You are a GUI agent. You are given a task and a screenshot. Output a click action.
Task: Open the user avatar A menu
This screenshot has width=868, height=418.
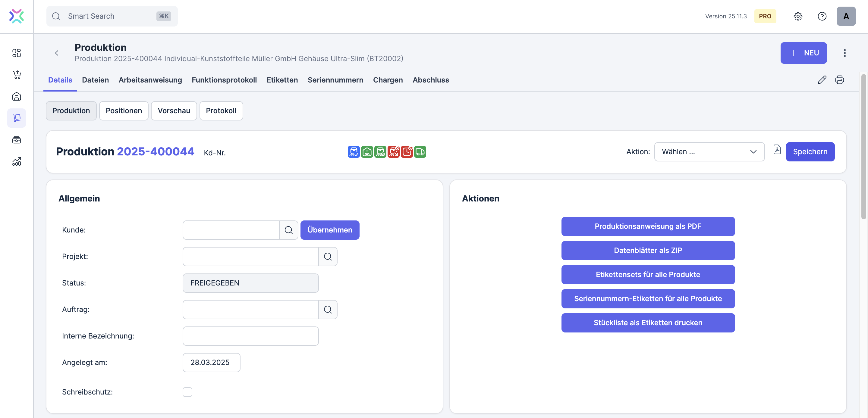coord(846,16)
